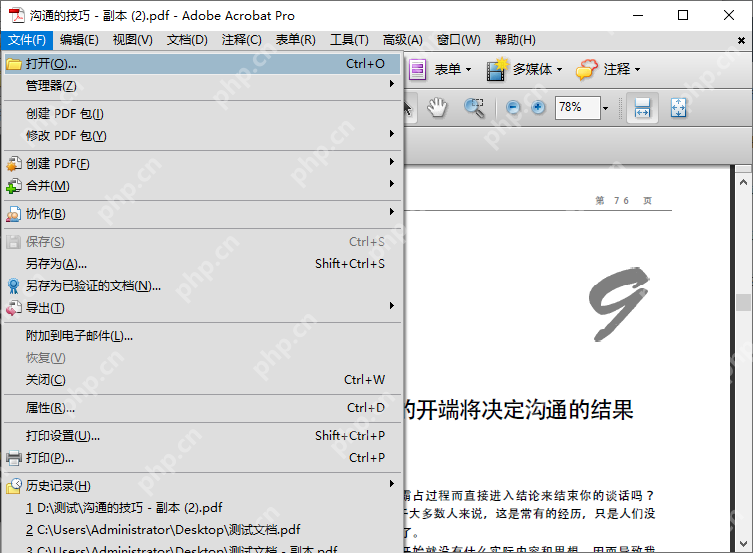Image resolution: width=753 pixels, height=553 pixels.
Task: Click the printer icon beside 打印(P)
Action: pos(14,457)
